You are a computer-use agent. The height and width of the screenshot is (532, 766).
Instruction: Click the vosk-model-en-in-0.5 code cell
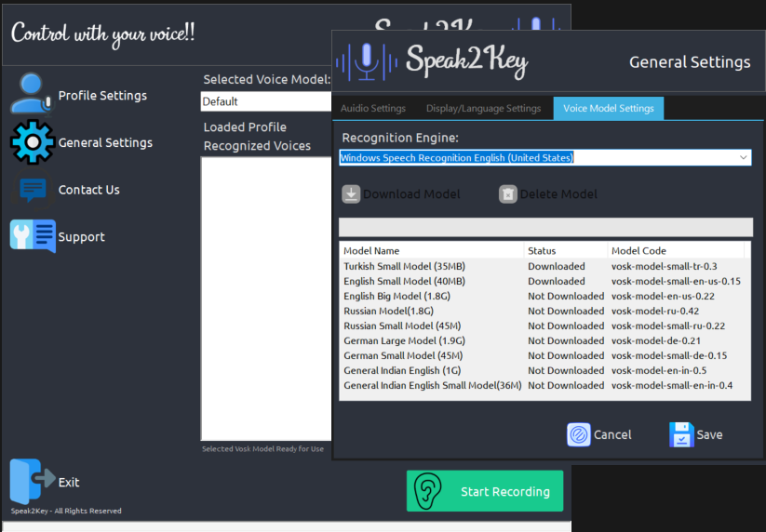659,370
